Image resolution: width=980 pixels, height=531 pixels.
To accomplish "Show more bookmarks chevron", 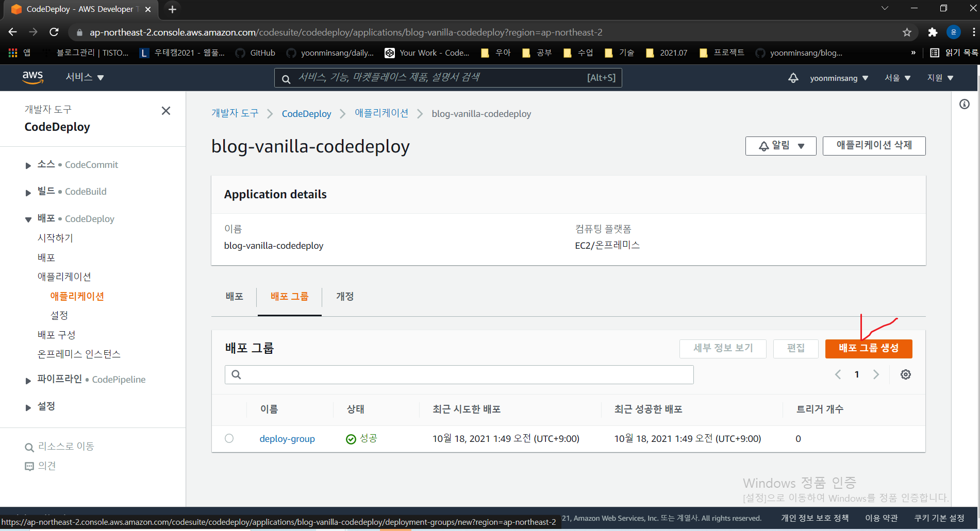I will tap(913, 53).
